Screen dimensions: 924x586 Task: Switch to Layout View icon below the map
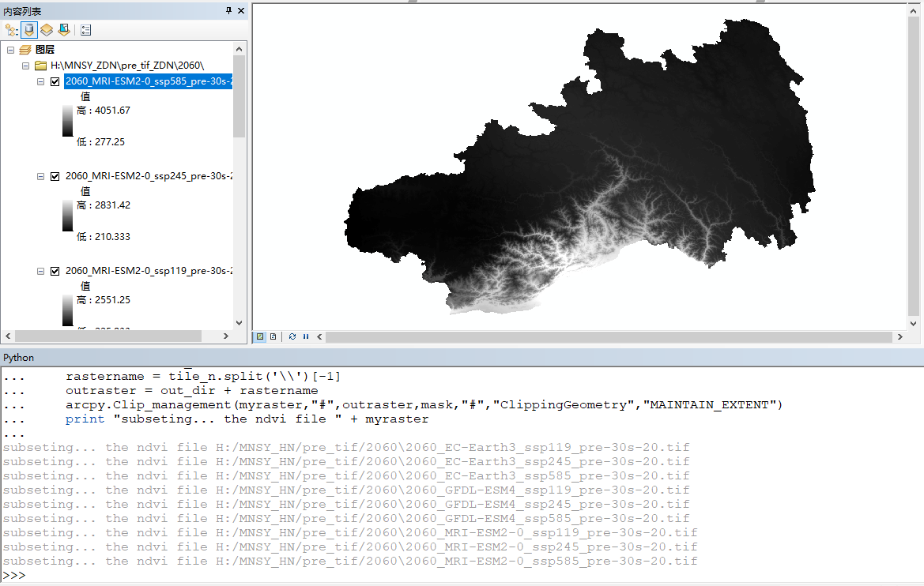[273, 336]
